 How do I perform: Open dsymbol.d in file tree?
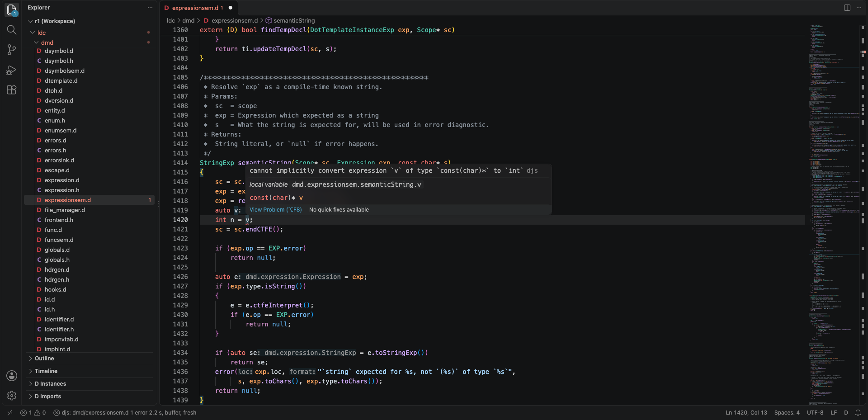click(59, 51)
